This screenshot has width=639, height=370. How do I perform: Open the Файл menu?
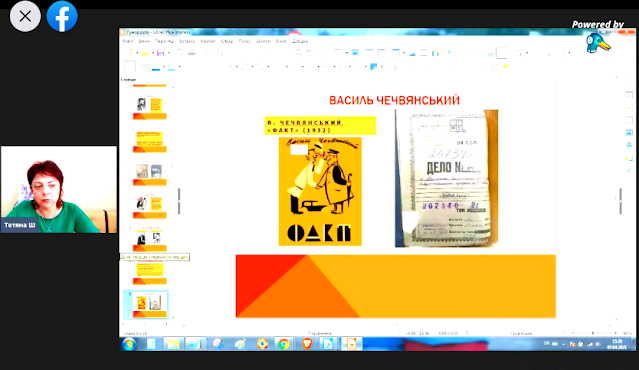point(128,41)
